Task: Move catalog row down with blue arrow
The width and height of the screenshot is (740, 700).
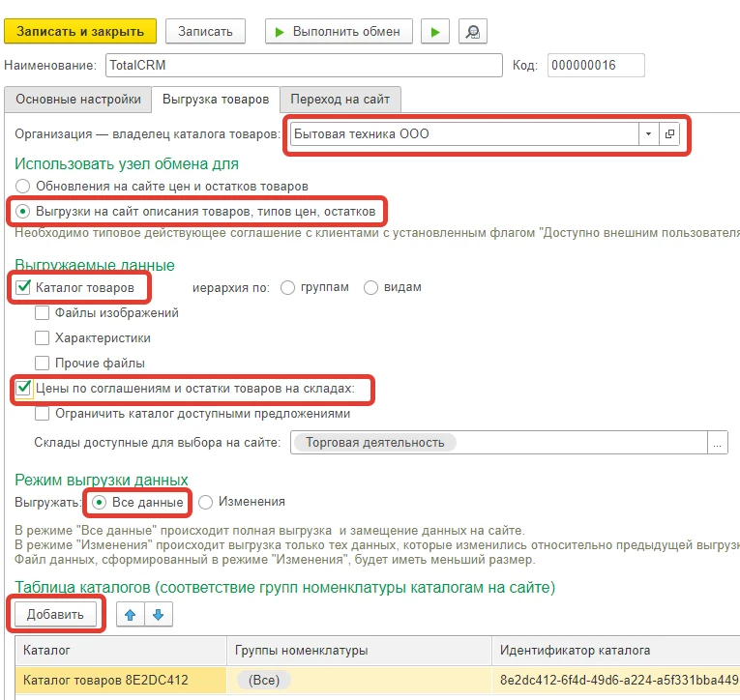Action: tap(160, 614)
